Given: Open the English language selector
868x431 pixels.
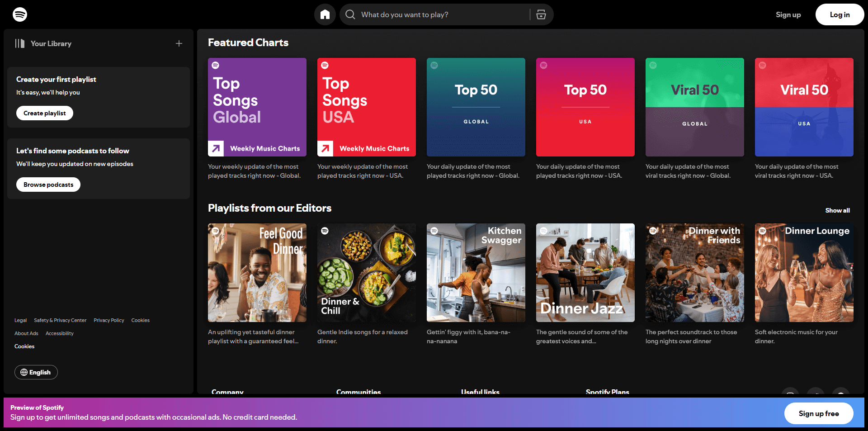Looking at the screenshot, I should tap(36, 372).
